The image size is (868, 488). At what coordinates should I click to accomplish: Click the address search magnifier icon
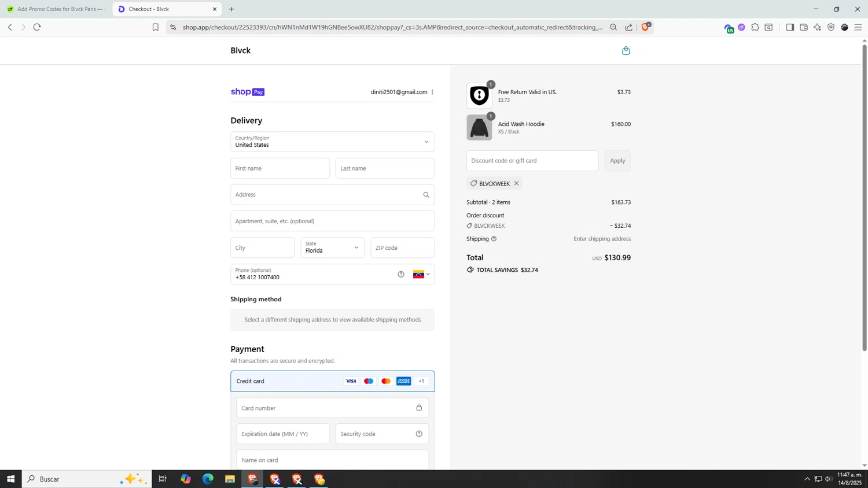[426, 195]
